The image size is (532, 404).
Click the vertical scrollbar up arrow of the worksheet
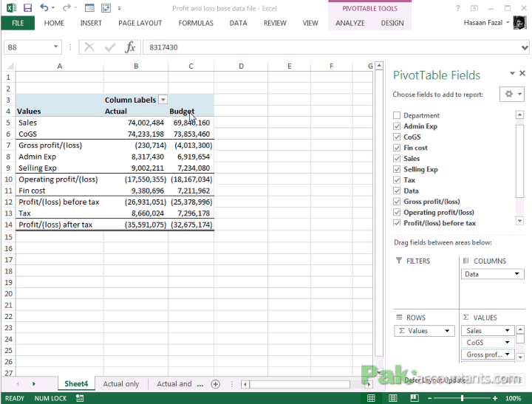point(379,65)
